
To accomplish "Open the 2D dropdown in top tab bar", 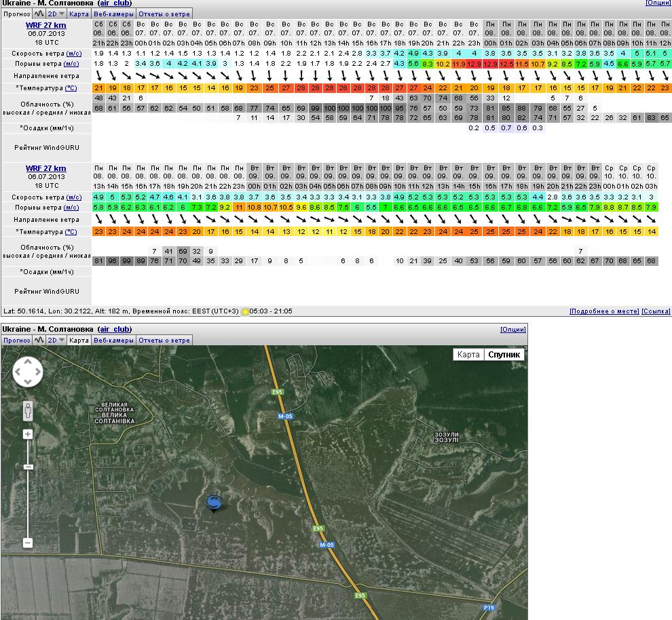I will point(56,14).
